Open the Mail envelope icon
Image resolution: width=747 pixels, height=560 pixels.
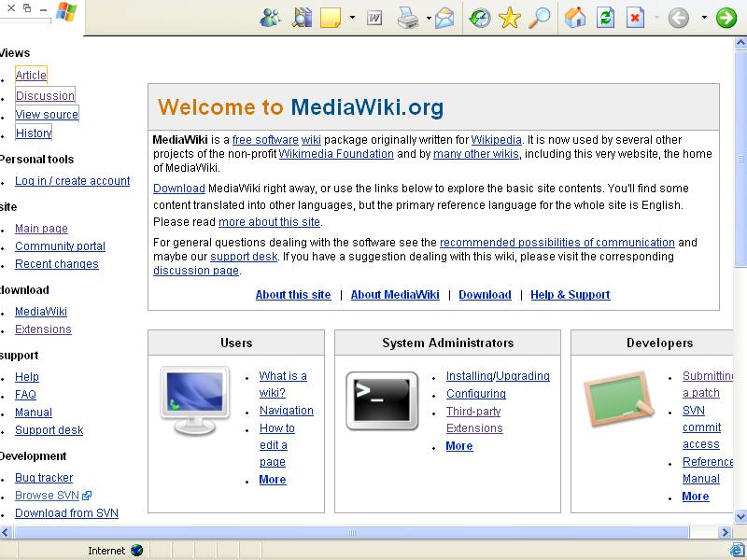[444, 18]
